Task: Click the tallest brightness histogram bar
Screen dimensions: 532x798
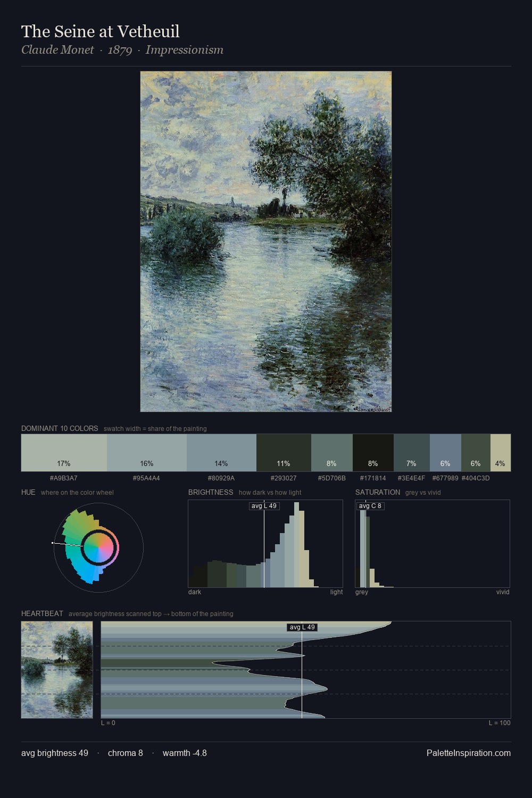Action: click(296, 545)
